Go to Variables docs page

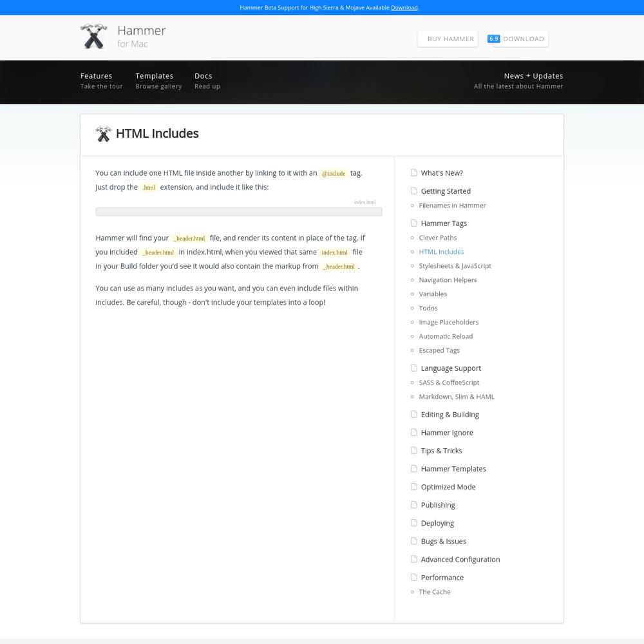(x=433, y=294)
